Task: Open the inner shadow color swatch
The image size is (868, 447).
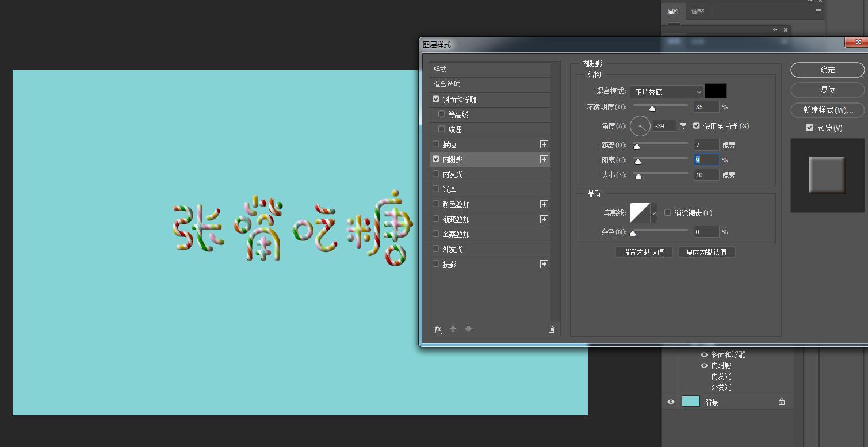Action: pyautogui.click(x=716, y=90)
